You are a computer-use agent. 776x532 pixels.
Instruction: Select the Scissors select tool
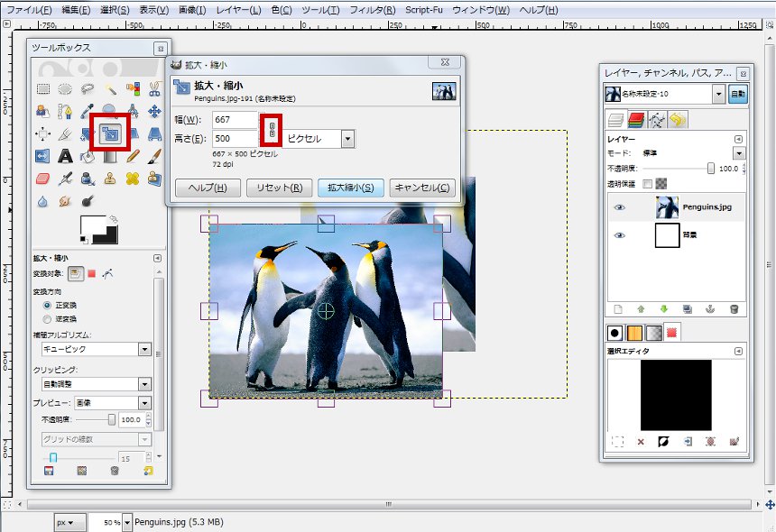(154, 90)
